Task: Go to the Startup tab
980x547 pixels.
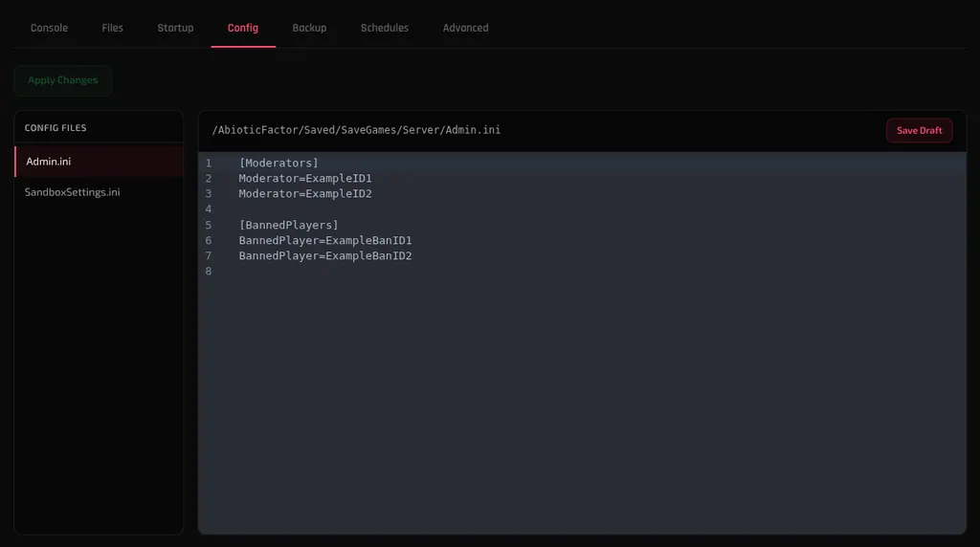Action: [x=176, y=28]
